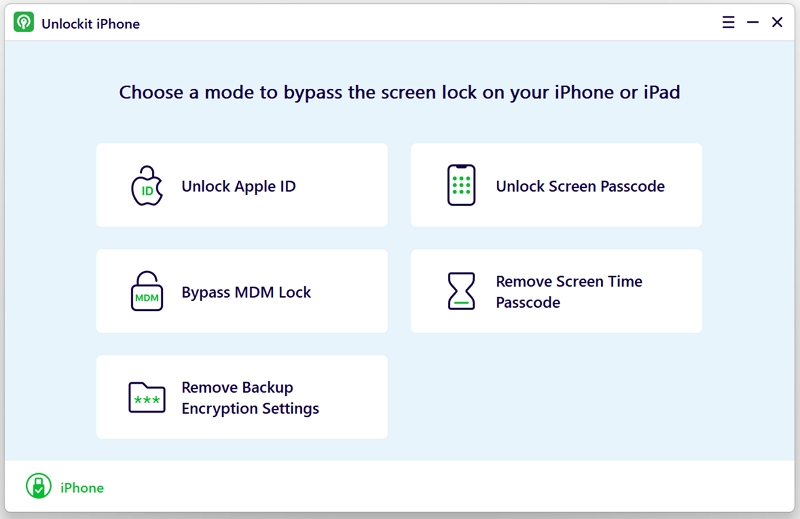Image resolution: width=800 pixels, height=519 pixels.
Task: Click the Unlockit app logo icon
Action: 24,23
